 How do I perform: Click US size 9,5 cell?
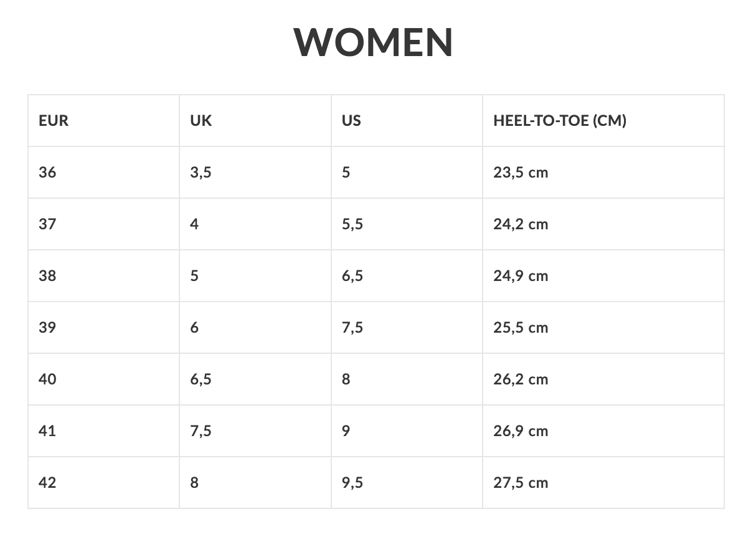pos(352,483)
